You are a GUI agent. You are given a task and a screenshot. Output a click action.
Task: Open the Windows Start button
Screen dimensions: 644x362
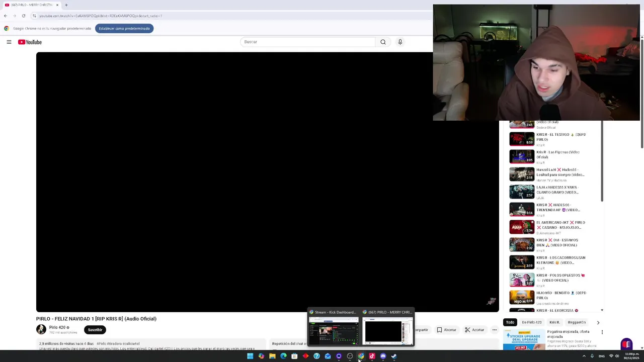pos(250,356)
